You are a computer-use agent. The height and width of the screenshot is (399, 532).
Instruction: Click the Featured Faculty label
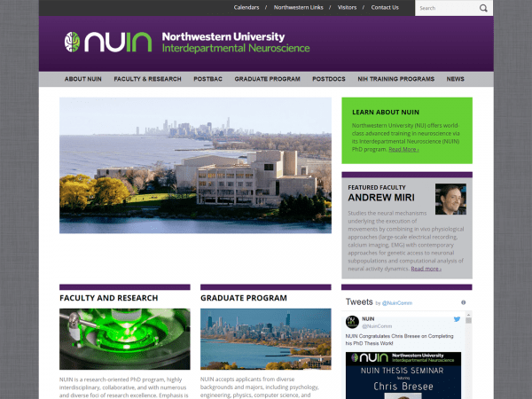point(377,188)
